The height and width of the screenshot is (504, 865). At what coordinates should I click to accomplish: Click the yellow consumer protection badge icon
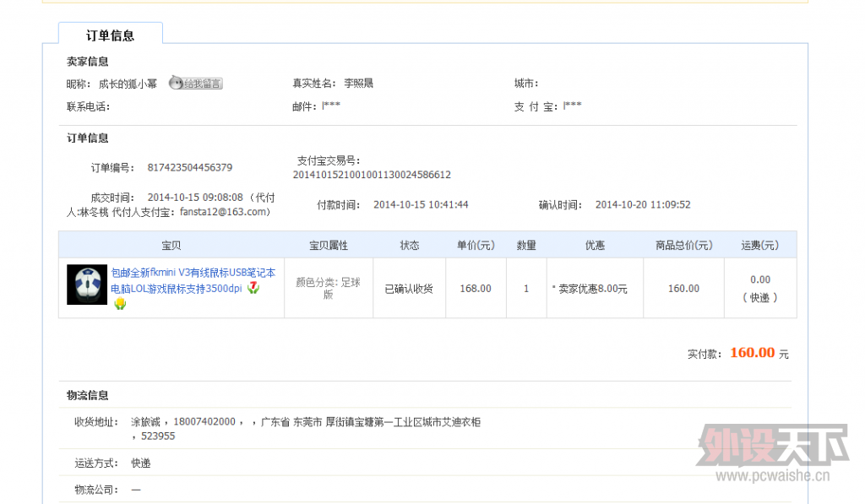coord(120,303)
